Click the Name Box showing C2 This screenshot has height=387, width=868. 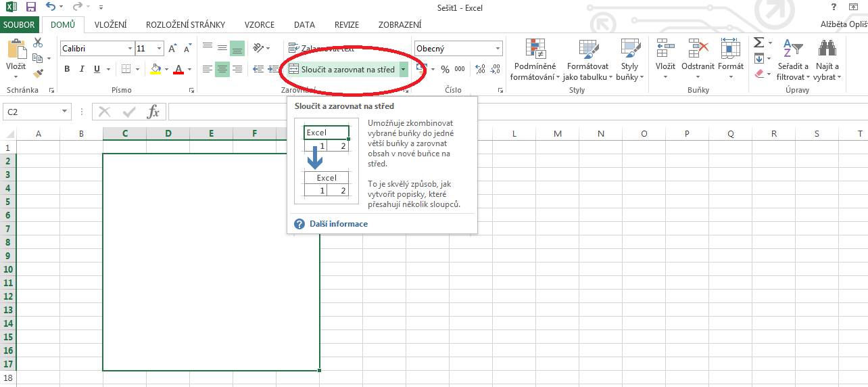pos(32,112)
